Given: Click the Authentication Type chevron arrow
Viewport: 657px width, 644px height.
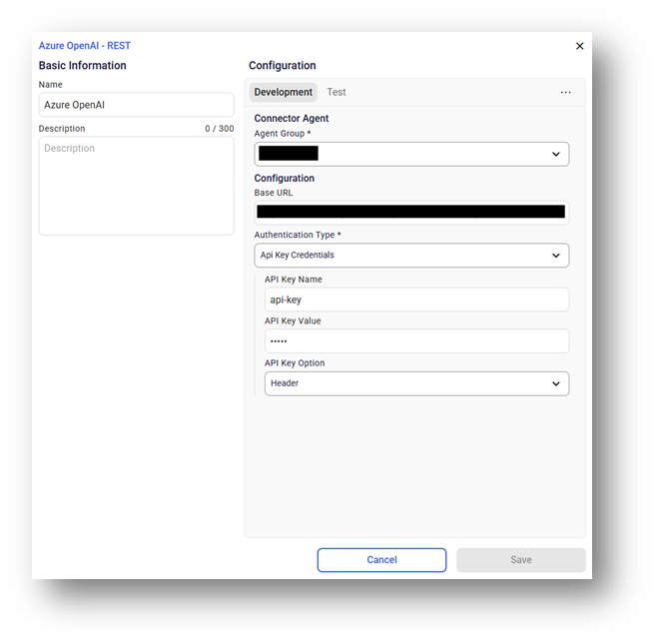Looking at the screenshot, I should [556, 256].
